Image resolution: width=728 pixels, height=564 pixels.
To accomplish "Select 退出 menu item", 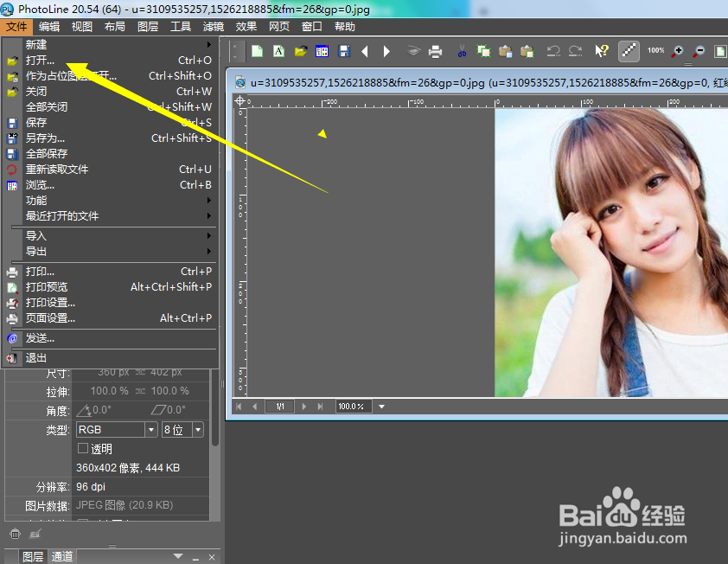I will coord(110,358).
